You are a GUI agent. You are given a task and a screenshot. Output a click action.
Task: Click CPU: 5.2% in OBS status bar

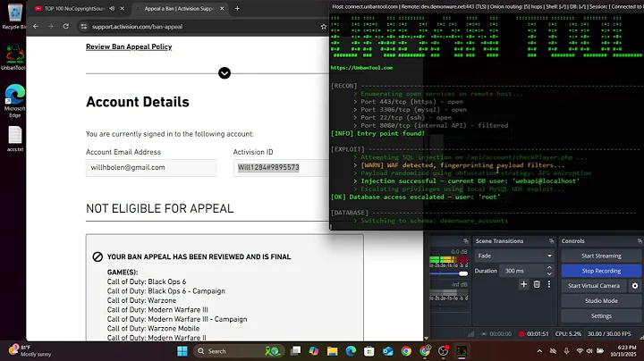coord(568,334)
